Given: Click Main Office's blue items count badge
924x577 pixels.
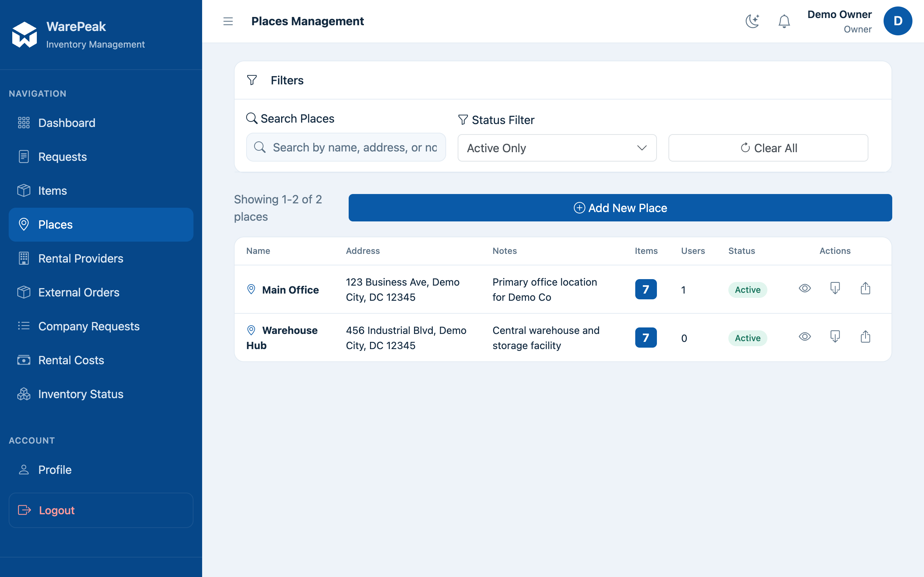Looking at the screenshot, I should point(646,289).
